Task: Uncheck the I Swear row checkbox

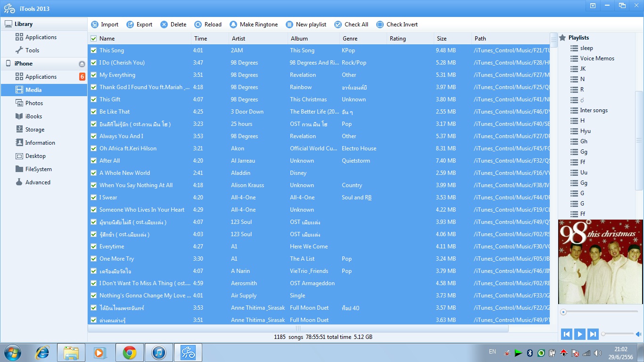Action: pos(93,197)
